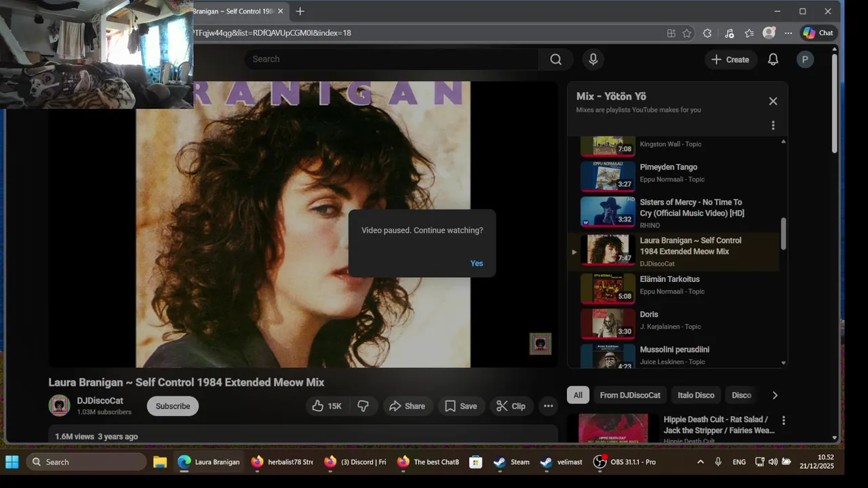Click the taskbar Search box

click(86, 462)
